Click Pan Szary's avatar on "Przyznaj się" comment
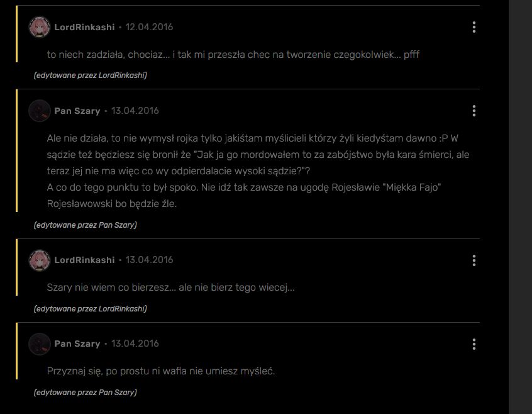 [x=40, y=344]
